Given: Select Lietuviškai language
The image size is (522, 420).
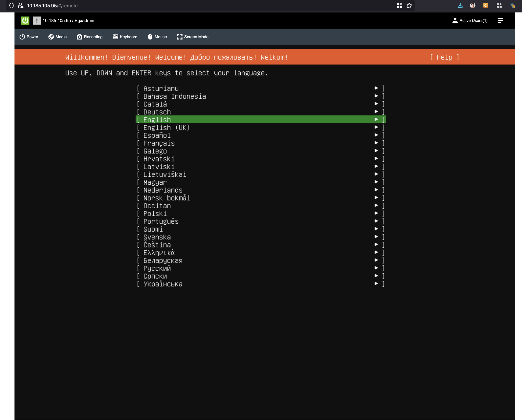Looking at the screenshot, I should pos(260,174).
